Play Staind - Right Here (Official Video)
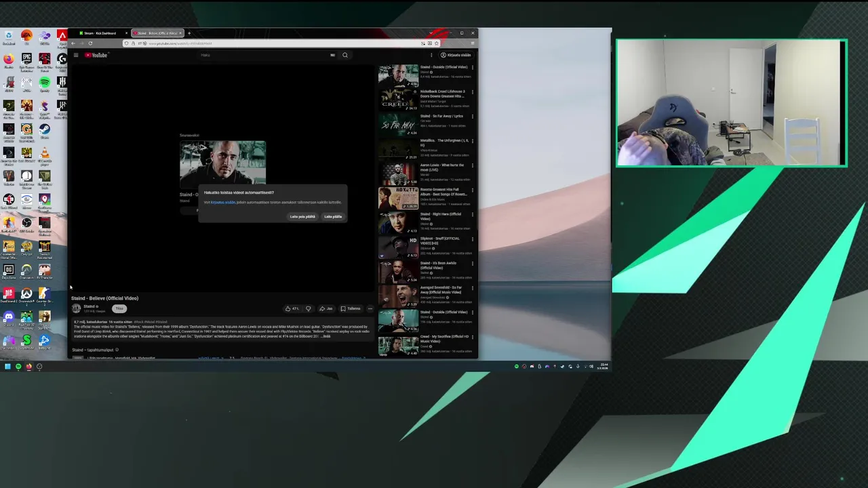This screenshot has height=488, width=868. (x=398, y=222)
